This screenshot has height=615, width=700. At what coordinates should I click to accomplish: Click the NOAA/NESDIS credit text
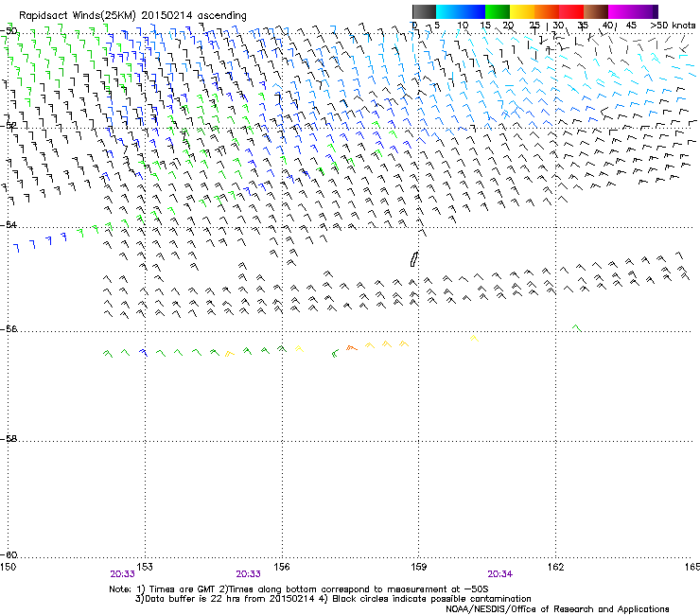(557, 609)
